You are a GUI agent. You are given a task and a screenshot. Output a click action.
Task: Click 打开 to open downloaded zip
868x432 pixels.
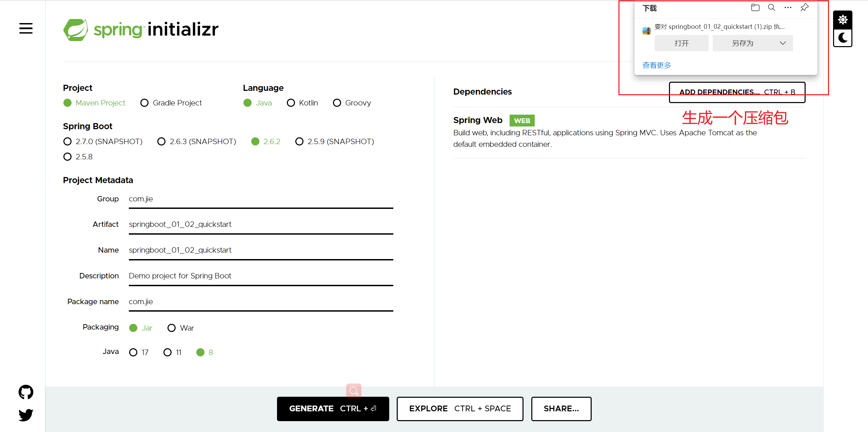point(682,43)
